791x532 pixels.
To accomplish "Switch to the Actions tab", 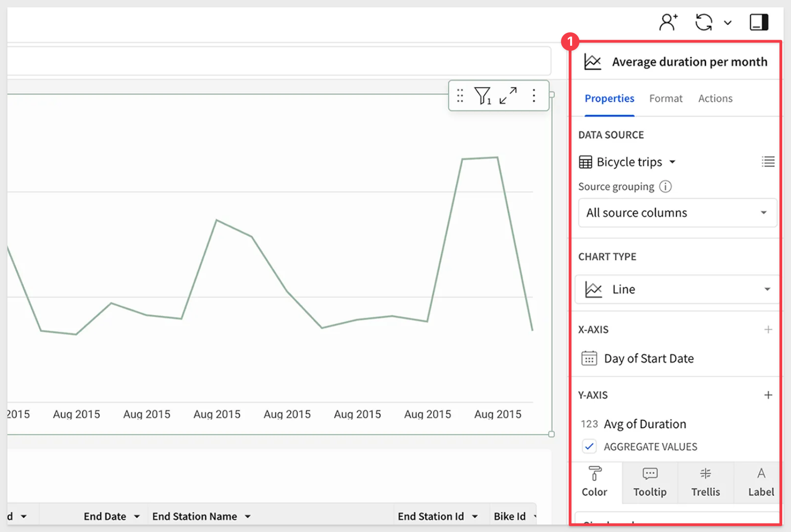I will coord(715,98).
